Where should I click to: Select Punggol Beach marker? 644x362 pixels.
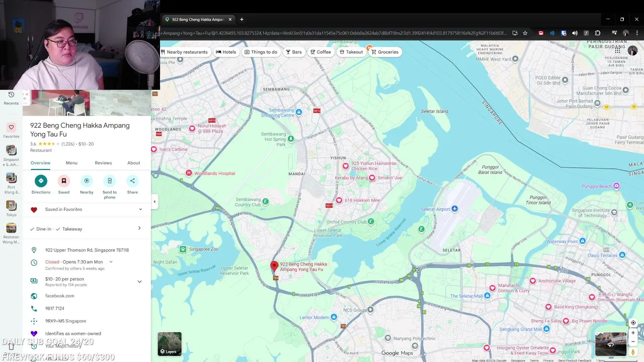click(x=616, y=186)
